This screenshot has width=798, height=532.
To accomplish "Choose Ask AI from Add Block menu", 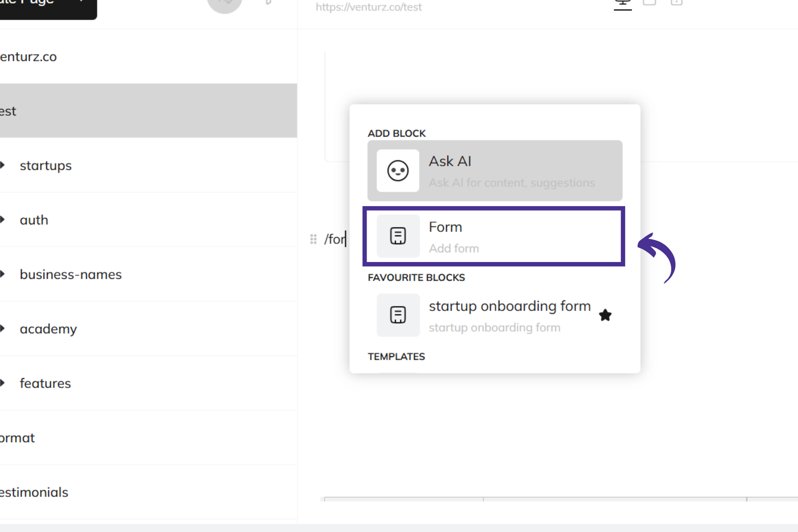I will (494, 171).
